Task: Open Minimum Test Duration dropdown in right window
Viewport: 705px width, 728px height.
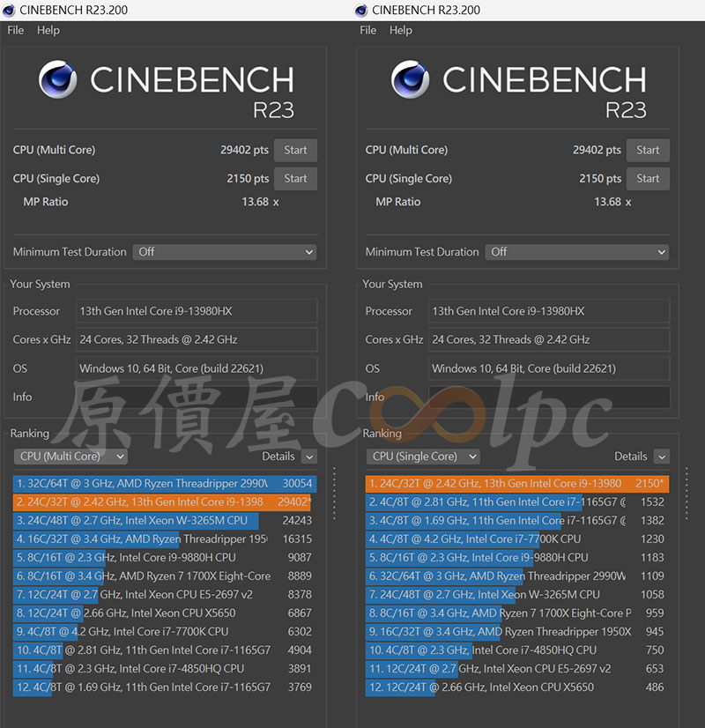Action: (x=577, y=252)
